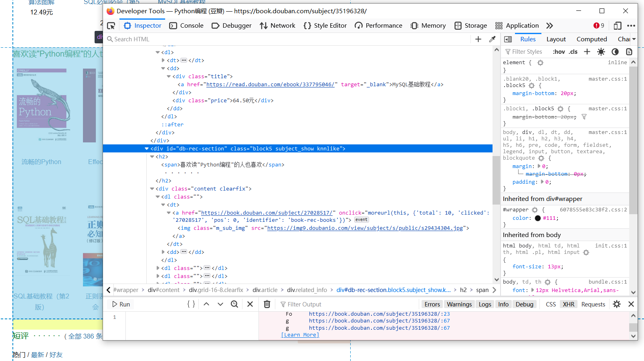Open console settings gear
Screen dimensions: 644x361
click(617, 304)
